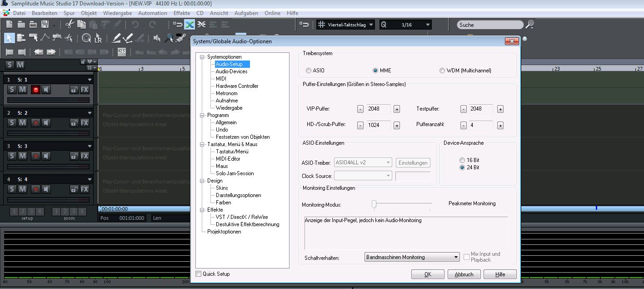644x289 pixels.
Task: Click the lock icon on track 2
Action: (74, 123)
